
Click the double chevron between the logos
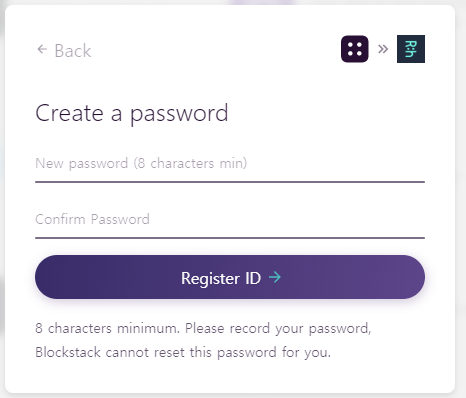[x=383, y=49]
